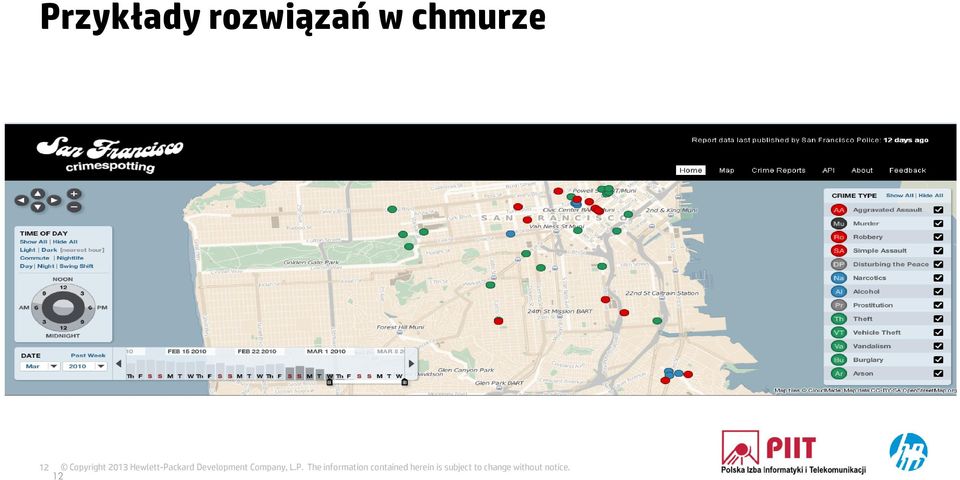Screen dimensions: 960x480
Task: Click Show All in Crime Type panel
Action: pos(899,195)
